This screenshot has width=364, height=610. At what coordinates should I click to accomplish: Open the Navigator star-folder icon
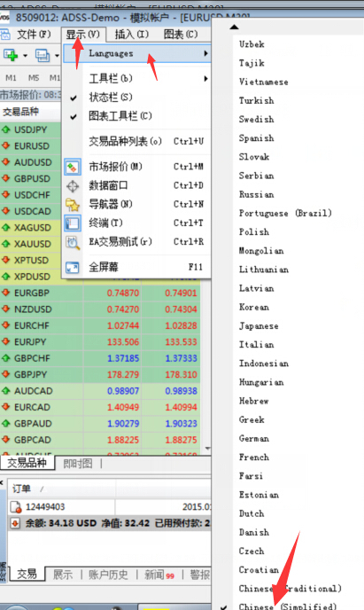(x=73, y=205)
